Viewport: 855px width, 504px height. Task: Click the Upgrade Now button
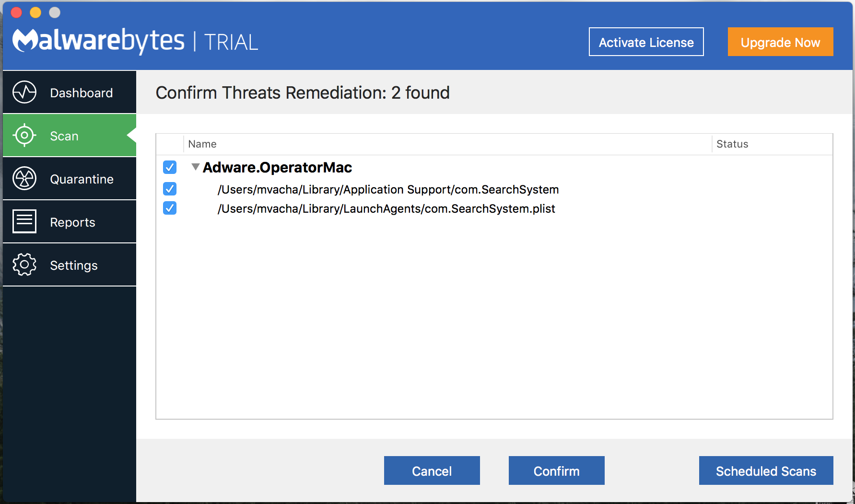[781, 42]
